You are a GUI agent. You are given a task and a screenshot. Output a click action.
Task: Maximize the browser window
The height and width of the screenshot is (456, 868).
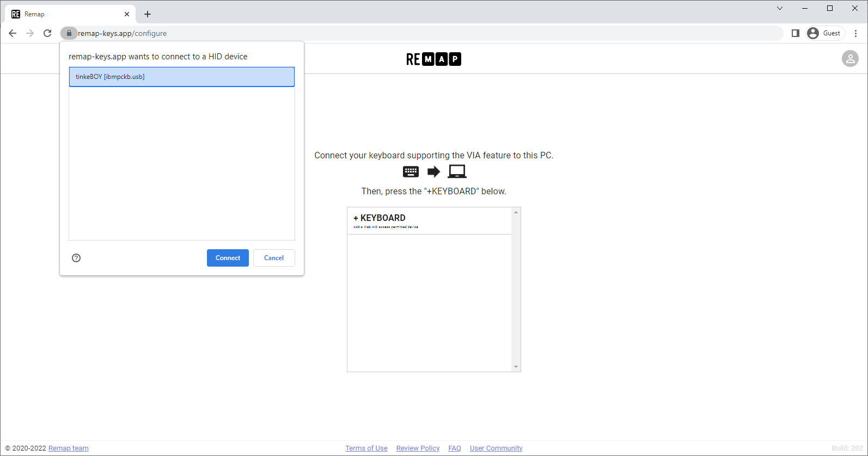click(x=830, y=8)
